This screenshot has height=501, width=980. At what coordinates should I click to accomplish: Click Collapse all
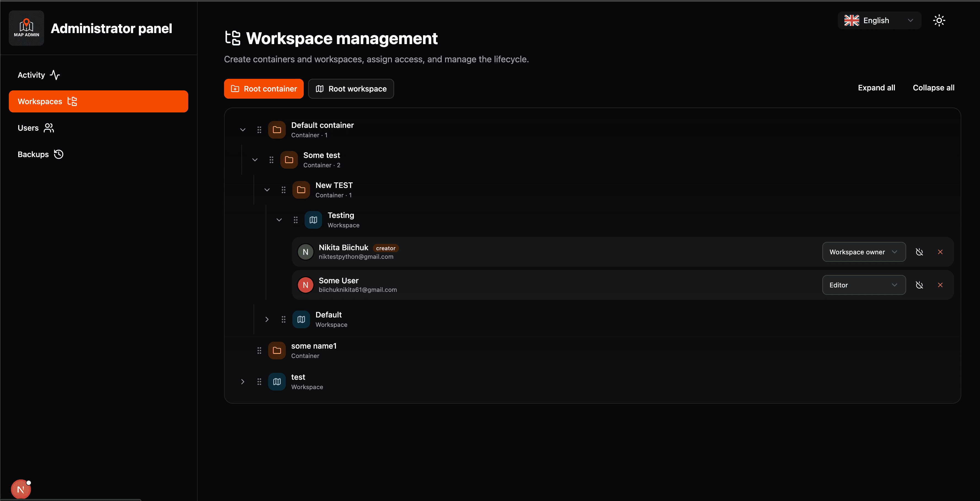click(933, 88)
